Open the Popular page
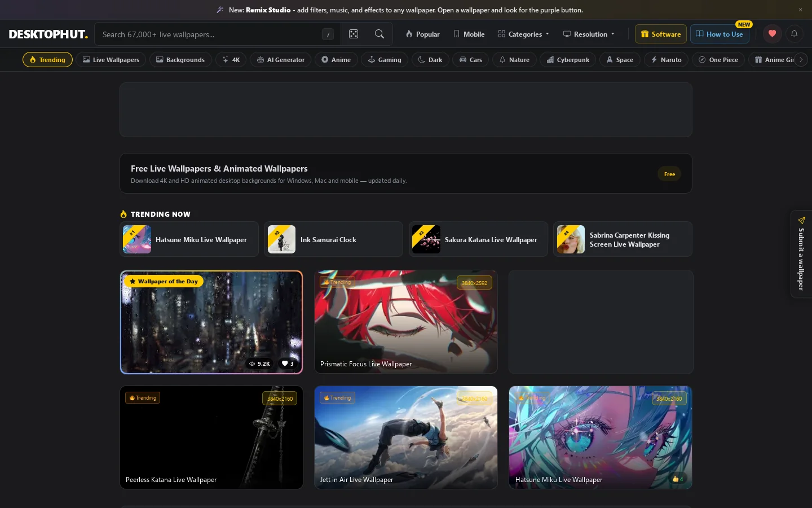This screenshot has height=508, width=812. pos(422,34)
